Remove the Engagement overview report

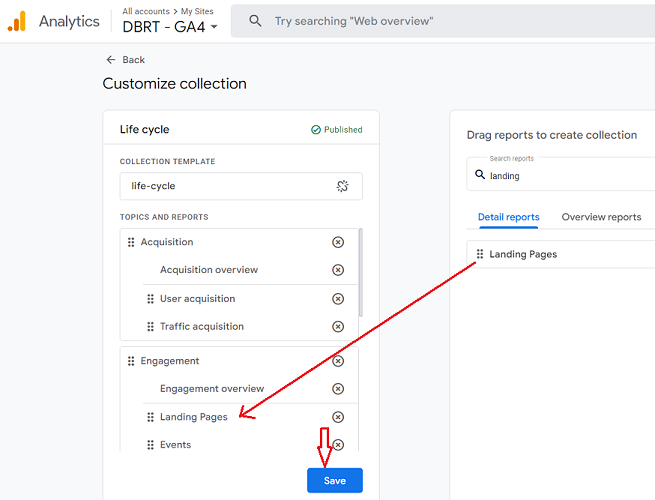(x=338, y=389)
